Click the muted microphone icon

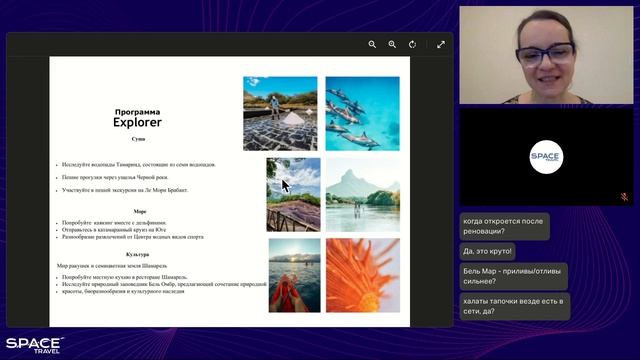click(624, 197)
